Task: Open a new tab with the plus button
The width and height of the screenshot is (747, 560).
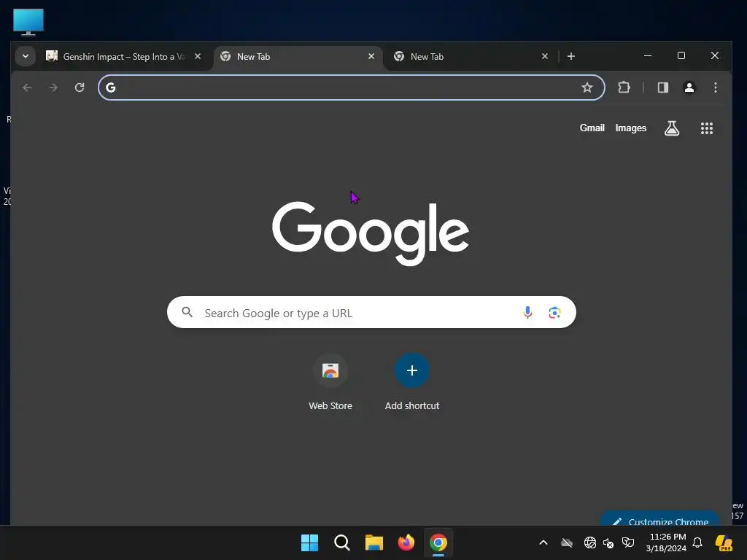Action: pos(570,56)
